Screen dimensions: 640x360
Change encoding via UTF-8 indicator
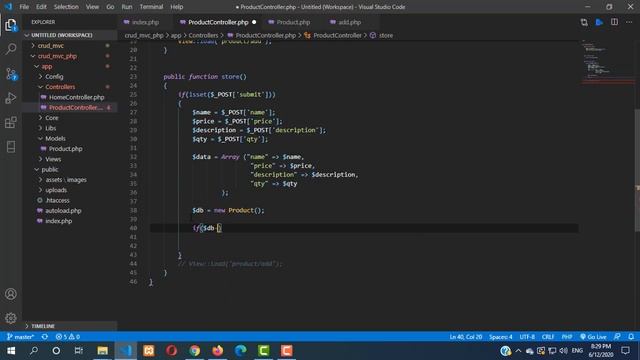527,337
